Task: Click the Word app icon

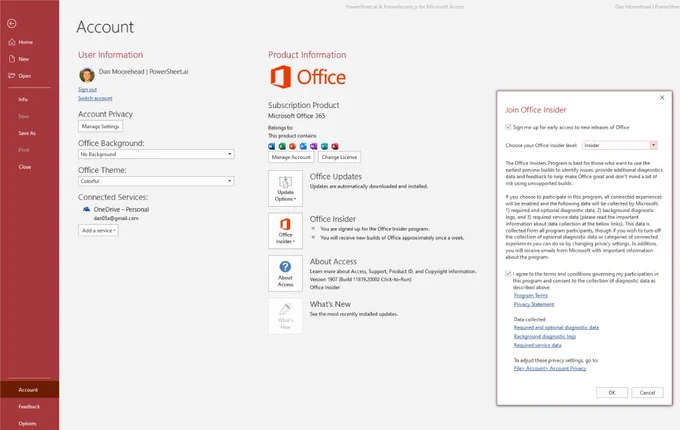Action: pos(271,147)
